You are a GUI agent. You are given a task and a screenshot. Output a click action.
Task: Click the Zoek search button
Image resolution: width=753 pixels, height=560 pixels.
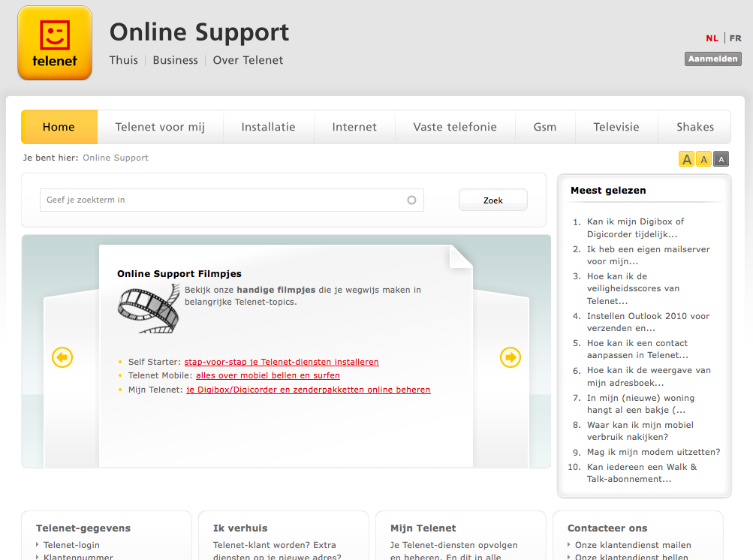[492, 200]
